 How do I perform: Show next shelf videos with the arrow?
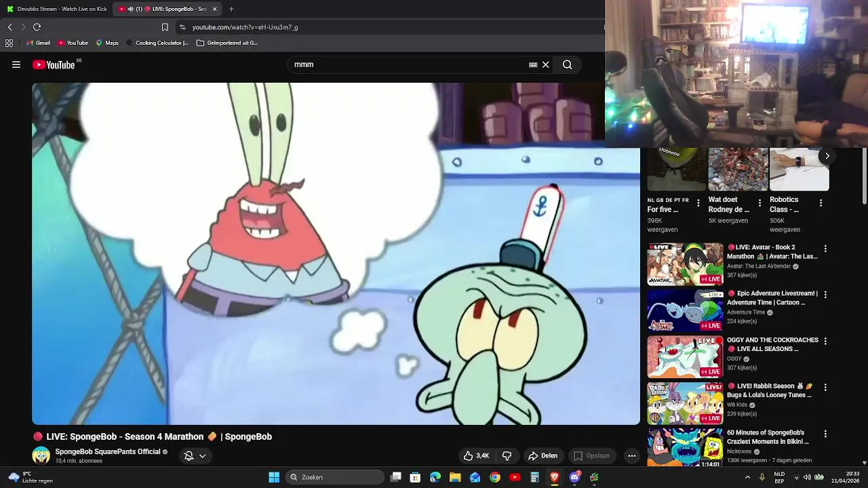pos(827,156)
